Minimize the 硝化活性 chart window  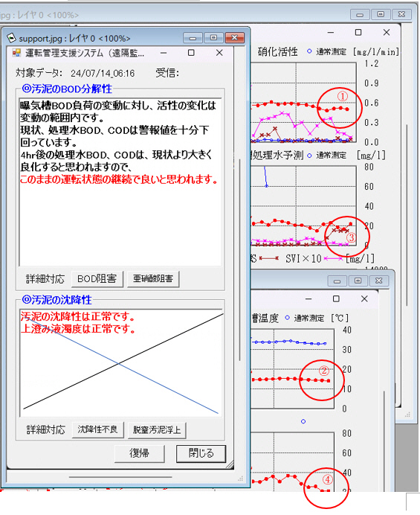point(331,32)
